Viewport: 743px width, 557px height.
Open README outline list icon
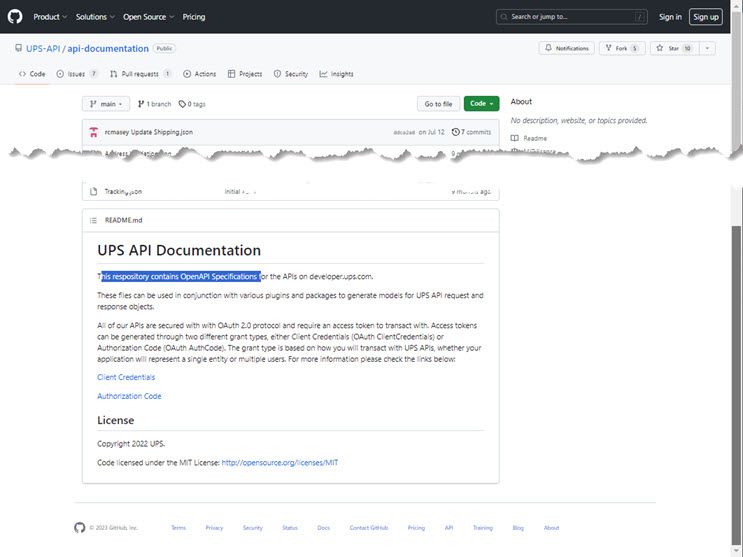[x=93, y=220]
